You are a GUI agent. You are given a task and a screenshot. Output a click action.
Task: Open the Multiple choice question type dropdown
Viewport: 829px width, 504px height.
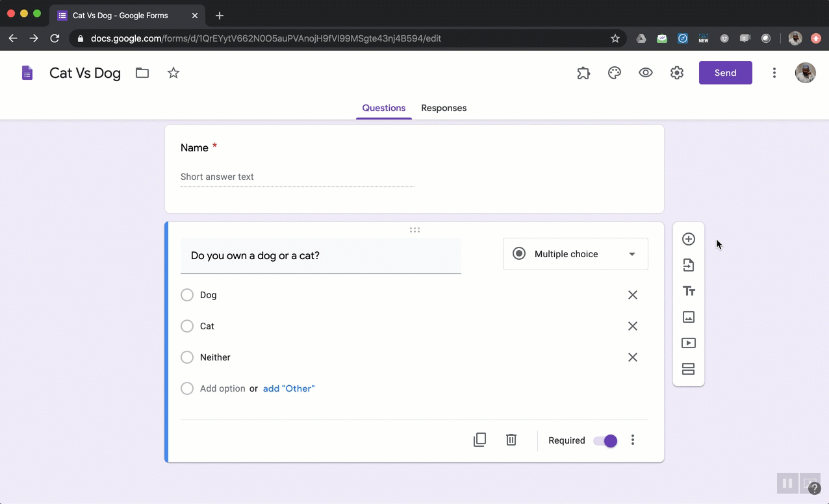[x=575, y=254]
